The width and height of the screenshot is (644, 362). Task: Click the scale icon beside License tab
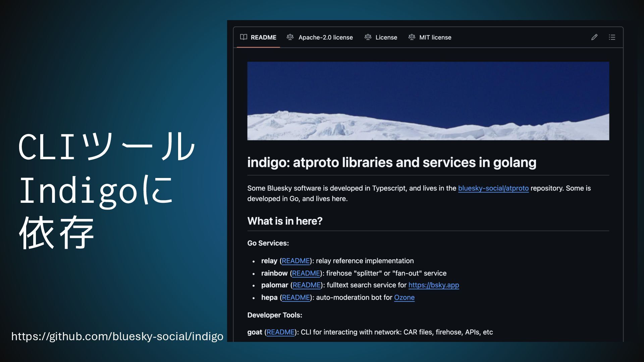pyautogui.click(x=368, y=37)
